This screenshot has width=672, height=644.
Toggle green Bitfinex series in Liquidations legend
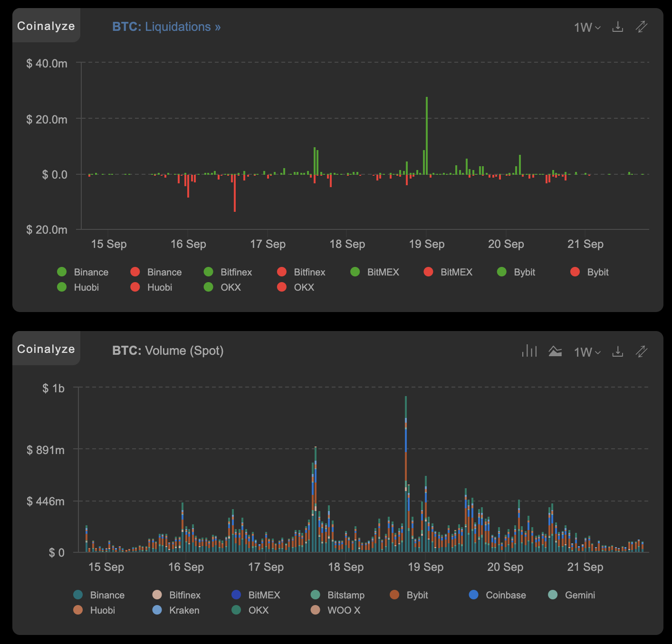[x=230, y=272]
